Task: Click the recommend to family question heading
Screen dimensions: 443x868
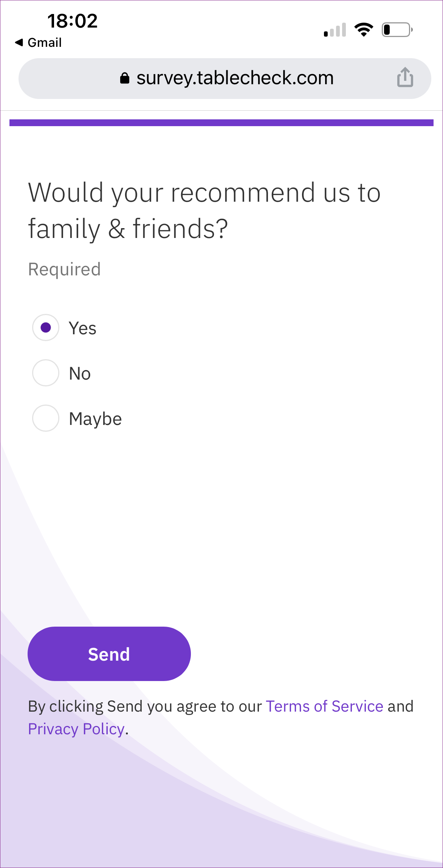Action: tap(204, 210)
